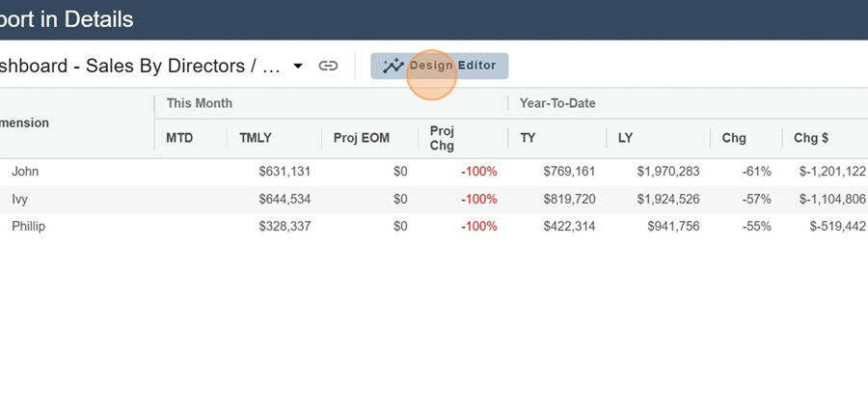This screenshot has width=868, height=411.
Task: Sort by the LY column header
Action: coord(626,138)
